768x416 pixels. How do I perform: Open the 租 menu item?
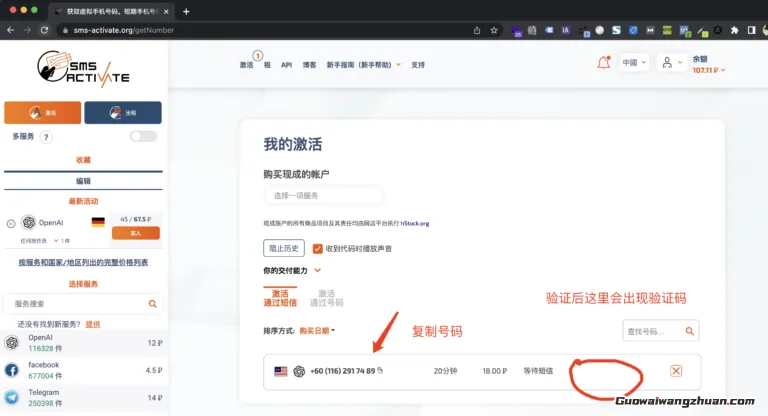click(267, 65)
